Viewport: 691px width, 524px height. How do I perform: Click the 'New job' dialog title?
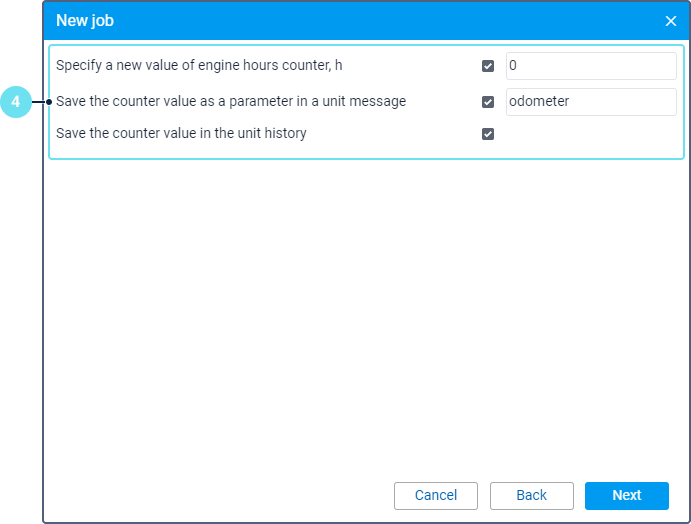(85, 20)
